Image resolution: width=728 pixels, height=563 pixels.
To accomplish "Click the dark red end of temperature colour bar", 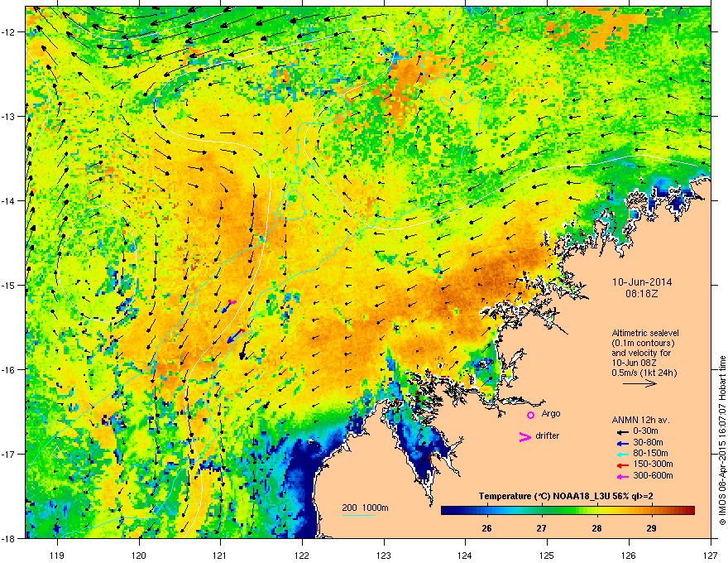I will (691, 511).
